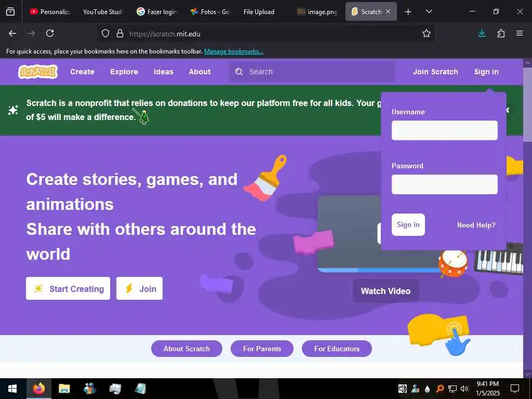Focus the Username input field
The width and height of the screenshot is (532, 399).
[x=445, y=130]
